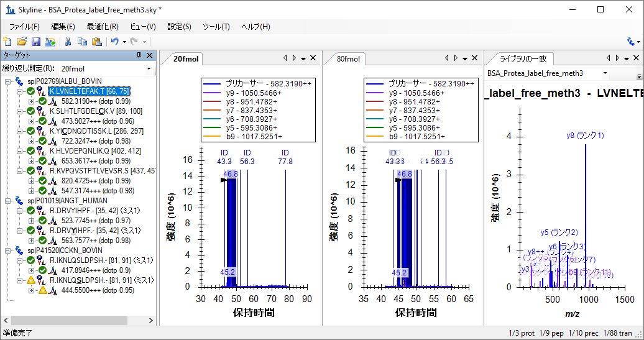Image resolution: width=644 pixels, height=340 pixels.
Task: Expand the 417.8946+++ precursor node
Action: click(x=32, y=270)
